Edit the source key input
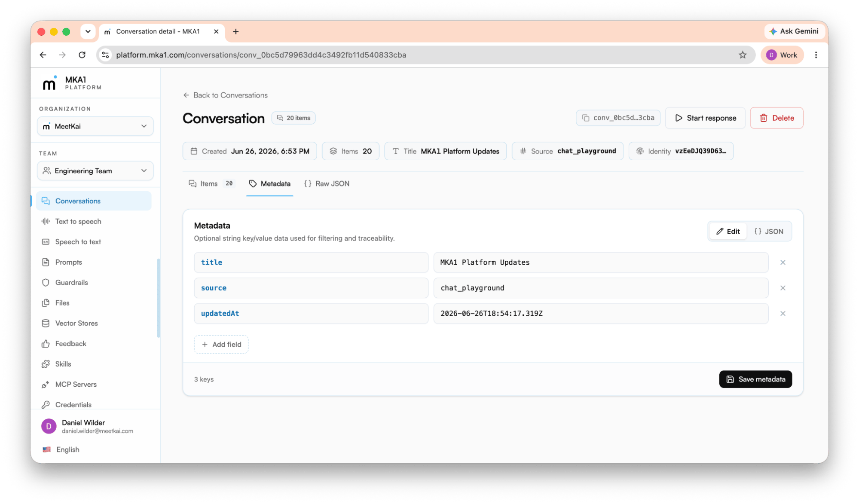This screenshot has width=859, height=504. [x=311, y=288]
